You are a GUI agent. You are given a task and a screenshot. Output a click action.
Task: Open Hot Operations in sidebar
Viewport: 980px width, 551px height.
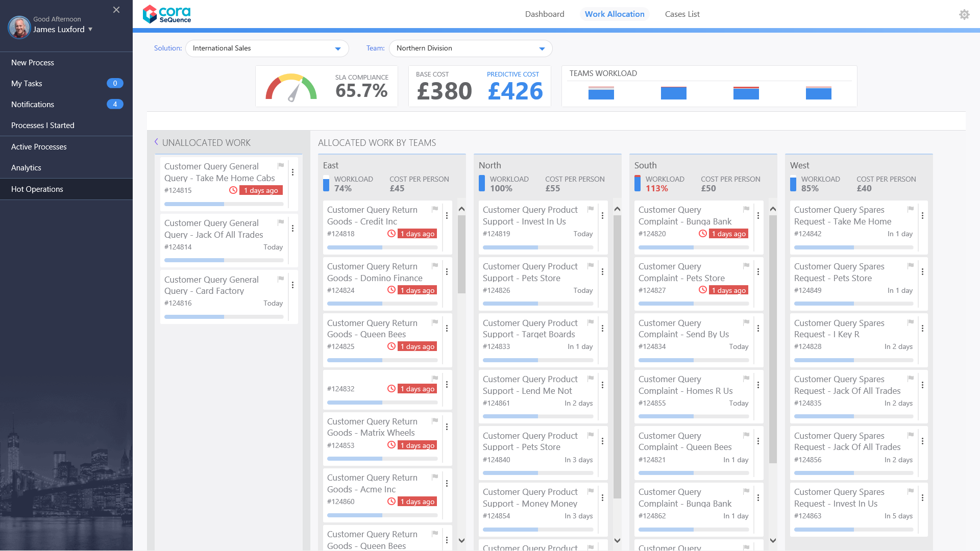[37, 189]
